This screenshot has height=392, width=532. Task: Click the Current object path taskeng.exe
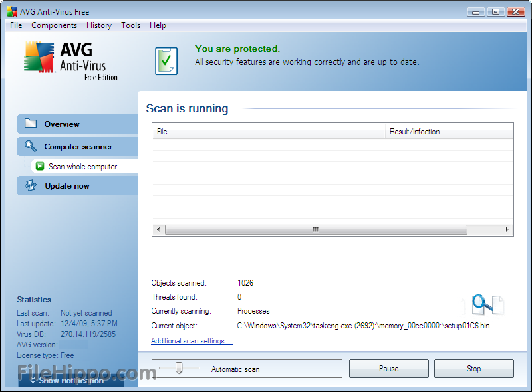363,326
